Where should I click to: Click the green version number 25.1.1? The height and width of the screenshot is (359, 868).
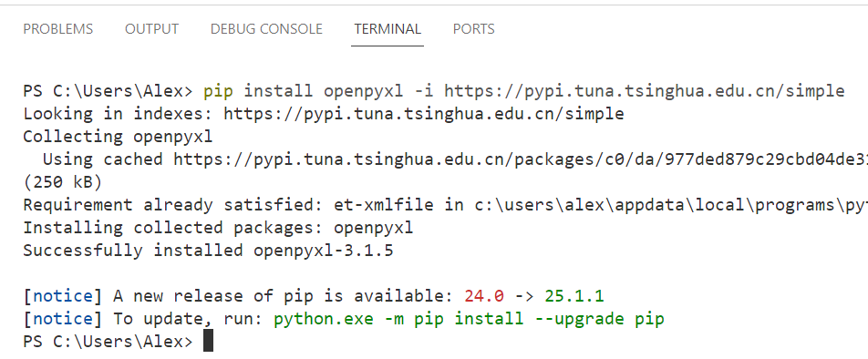(x=574, y=296)
